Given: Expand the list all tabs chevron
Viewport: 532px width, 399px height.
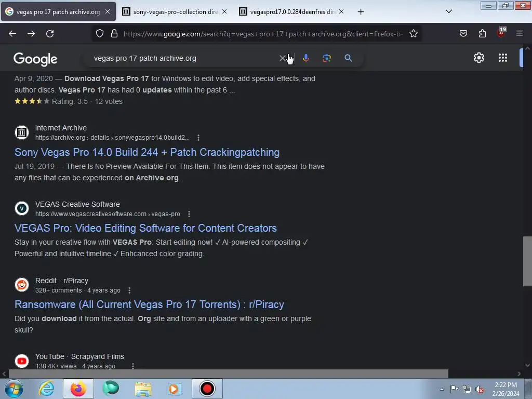Looking at the screenshot, I should pos(448,11).
